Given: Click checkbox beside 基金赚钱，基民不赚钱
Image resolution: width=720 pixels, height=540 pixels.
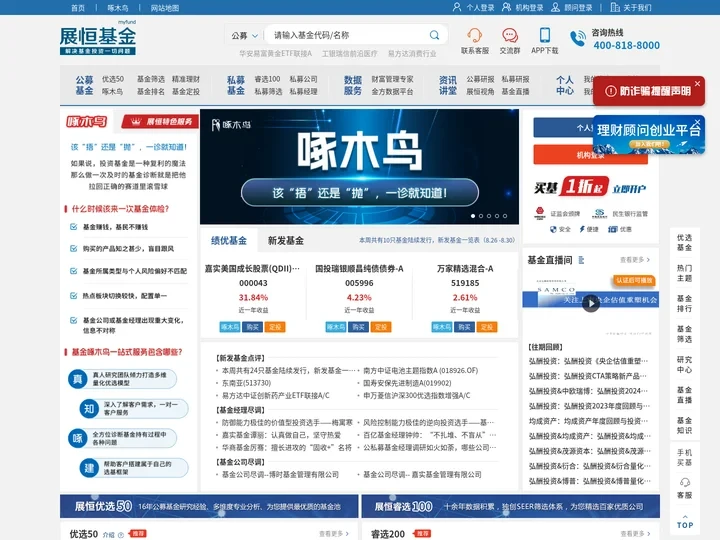Looking at the screenshot, I should click(73, 227).
